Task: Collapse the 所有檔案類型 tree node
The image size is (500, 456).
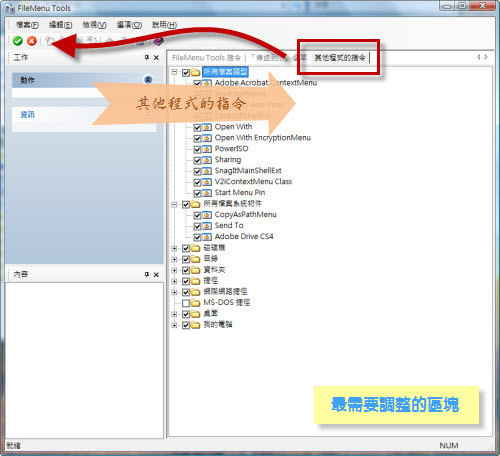Action: point(174,72)
